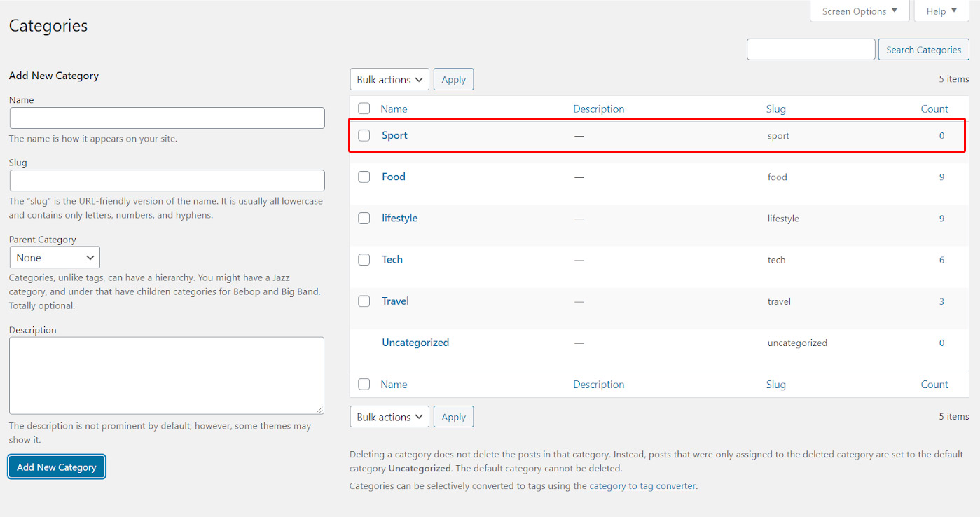
Task: Focus the new category Name field
Action: (x=167, y=118)
